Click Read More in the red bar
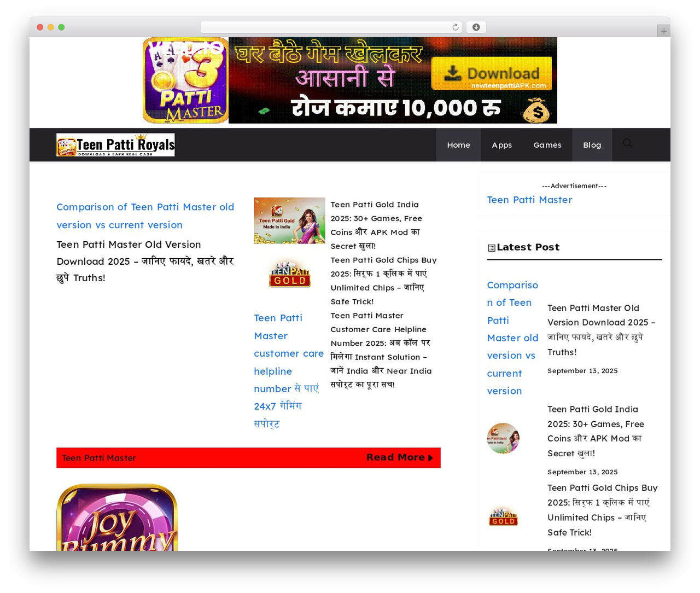Viewport: 700px width, 593px height. coord(400,457)
